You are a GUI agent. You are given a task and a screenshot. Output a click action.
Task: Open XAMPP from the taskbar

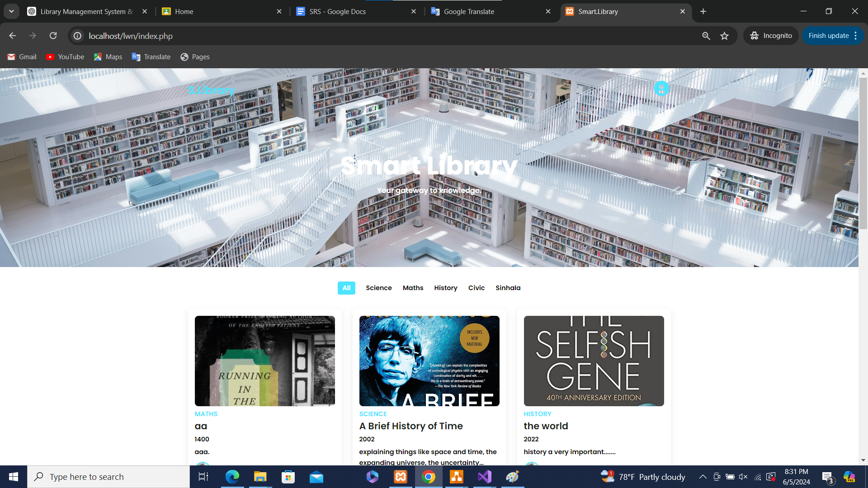(x=401, y=477)
